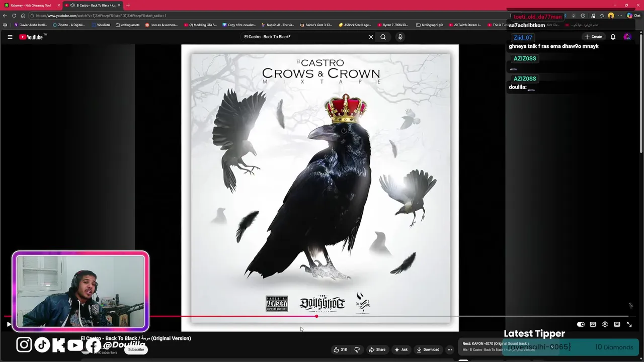The width and height of the screenshot is (644, 362).
Task: Toggle closed captions on the player
Action: coord(593,324)
